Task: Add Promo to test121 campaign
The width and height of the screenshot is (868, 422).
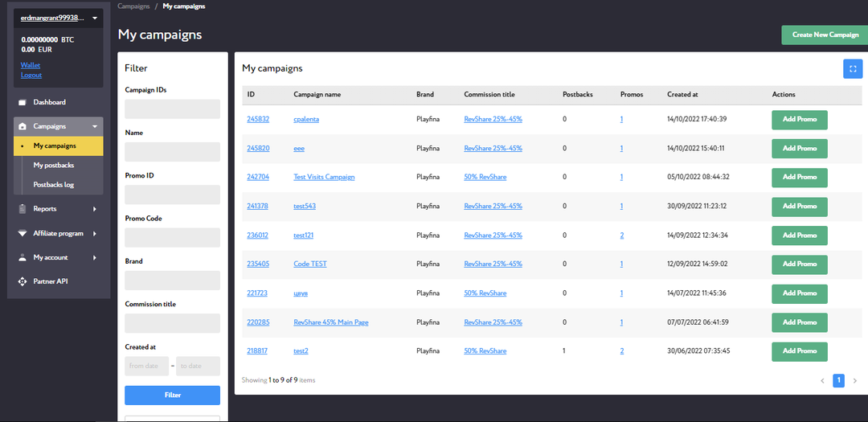Action: (800, 236)
